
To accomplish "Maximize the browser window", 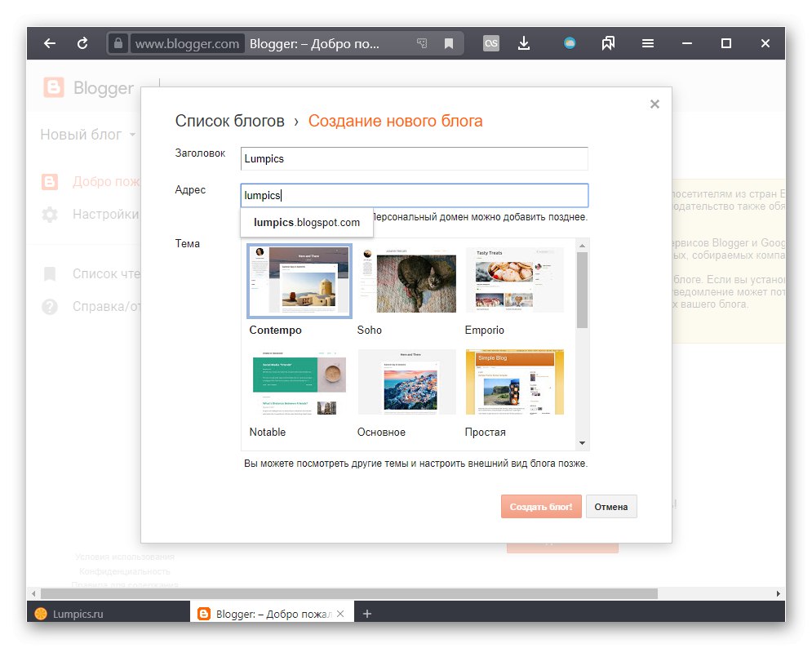I will pyautogui.click(x=726, y=43).
